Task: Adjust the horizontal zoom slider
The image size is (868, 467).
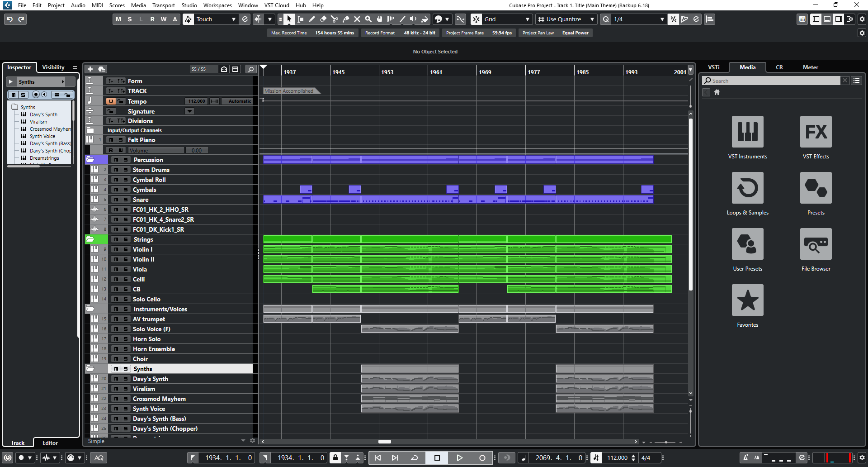Action: 665,442
